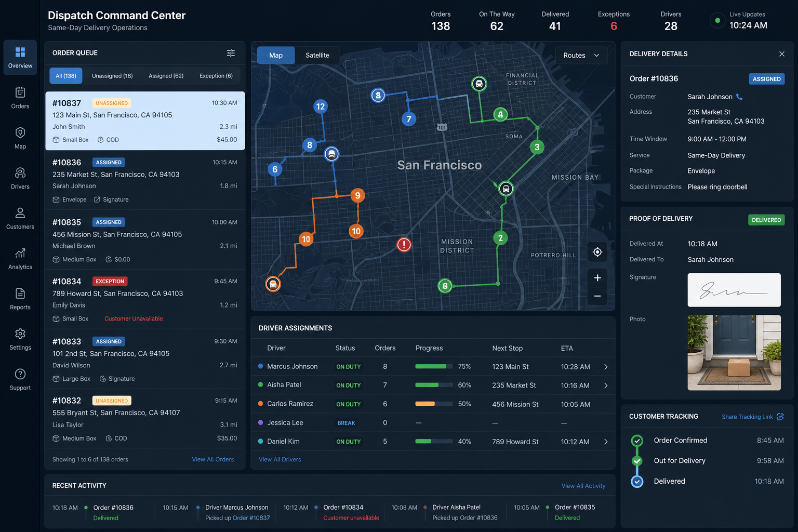
Task: Expand Aisha Patel row chevron
Action: pos(606,385)
